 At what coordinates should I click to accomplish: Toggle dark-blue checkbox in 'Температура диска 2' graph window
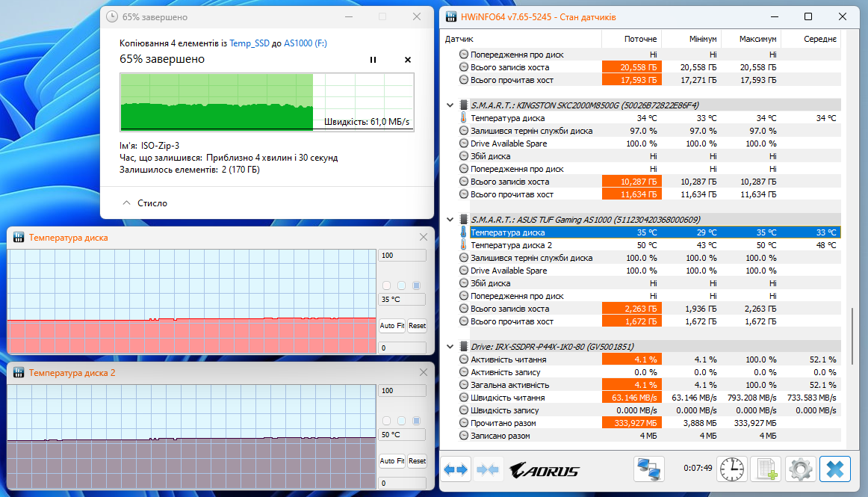416,421
